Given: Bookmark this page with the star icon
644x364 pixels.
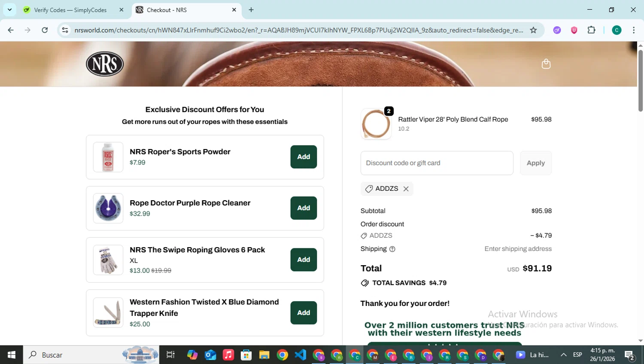Looking at the screenshot, I should 533,30.
